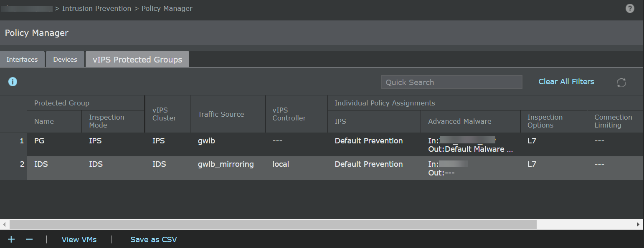The image size is (644, 248).
Task: Click the blue information icon
Action: click(13, 82)
